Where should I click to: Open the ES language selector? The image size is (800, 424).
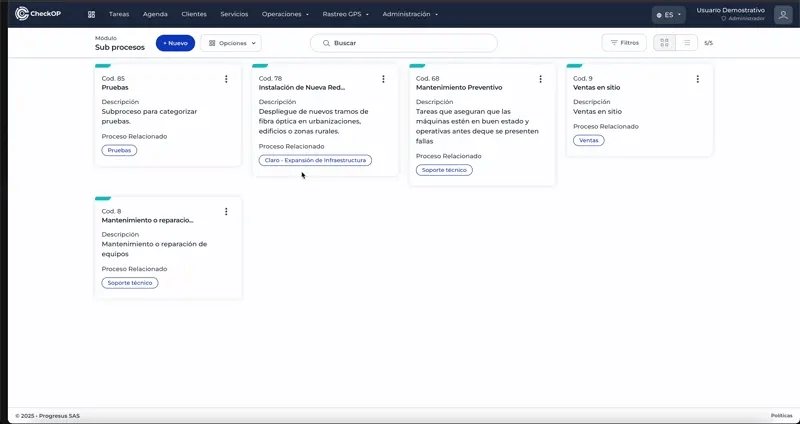coord(668,15)
